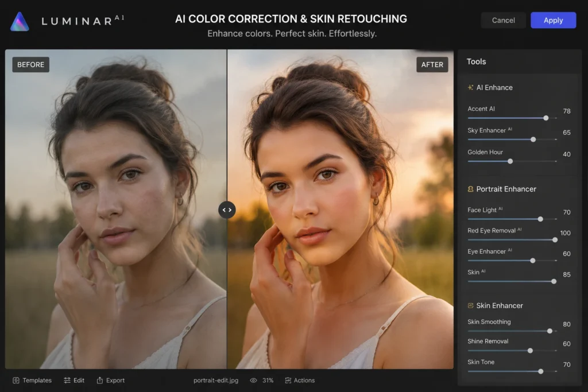Click the Eye Enhancer slider handle
This screenshot has width=588, height=392.
[532, 261]
